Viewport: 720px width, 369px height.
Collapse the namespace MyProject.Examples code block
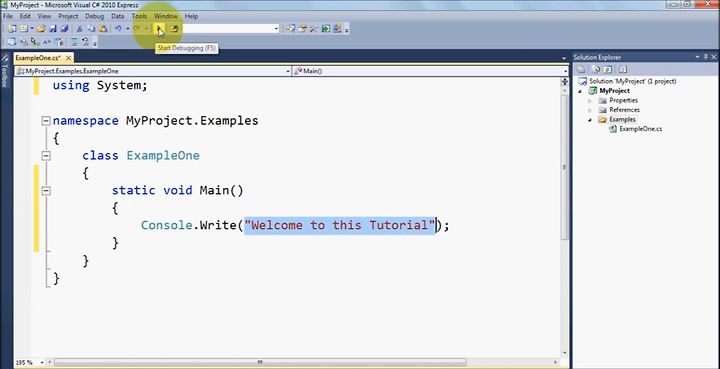pos(46,121)
